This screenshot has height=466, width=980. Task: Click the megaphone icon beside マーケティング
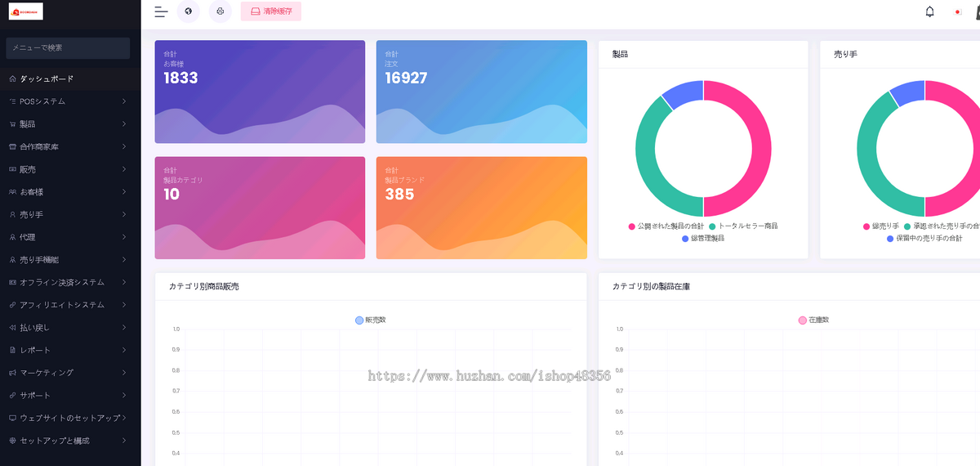12,373
